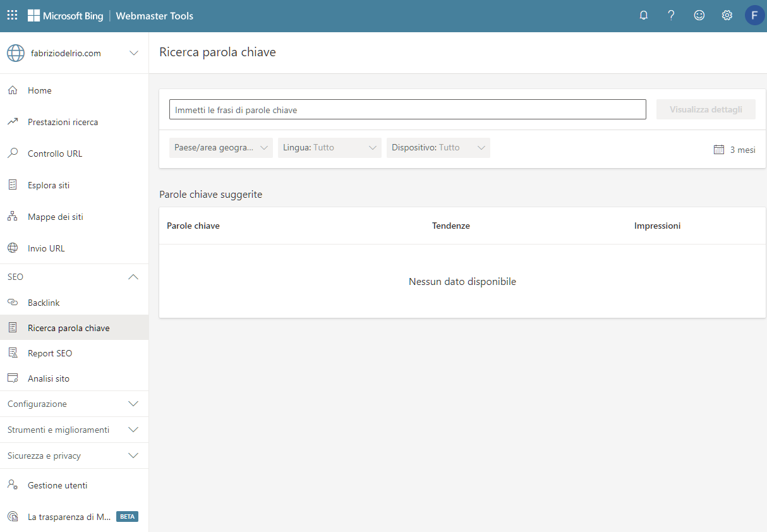Image resolution: width=767 pixels, height=532 pixels.
Task: Expand the Configurazione section
Action: point(133,404)
